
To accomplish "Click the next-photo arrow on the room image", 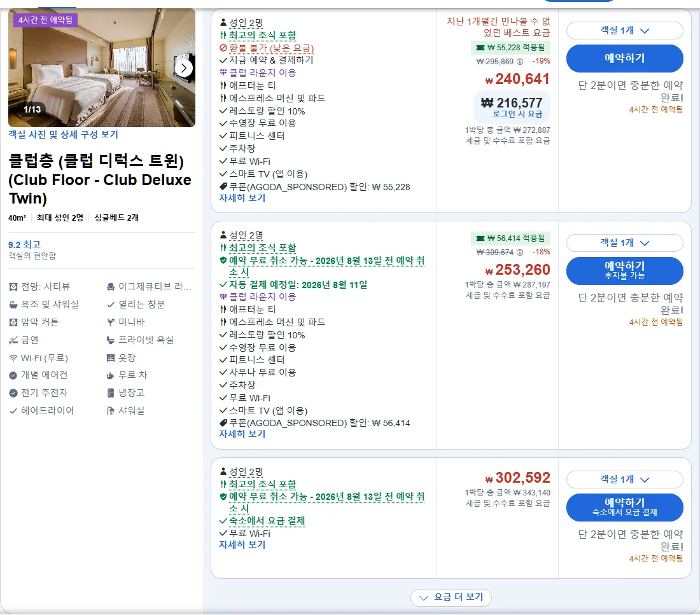I will 183,68.
